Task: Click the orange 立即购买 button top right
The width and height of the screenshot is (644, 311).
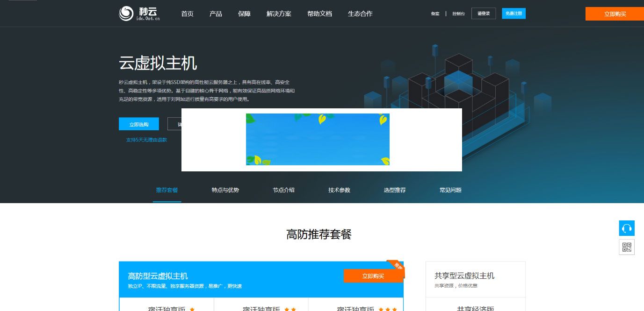Action: click(x=614, y=14)
